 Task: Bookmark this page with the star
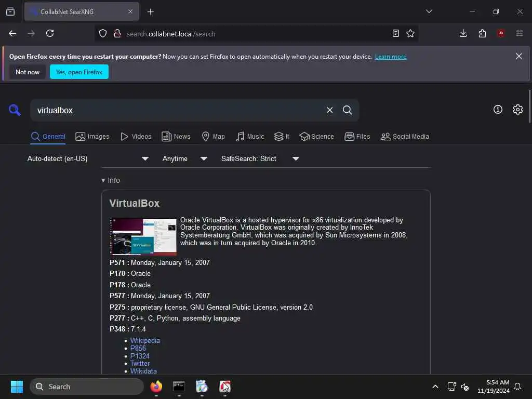pos(410,33)
